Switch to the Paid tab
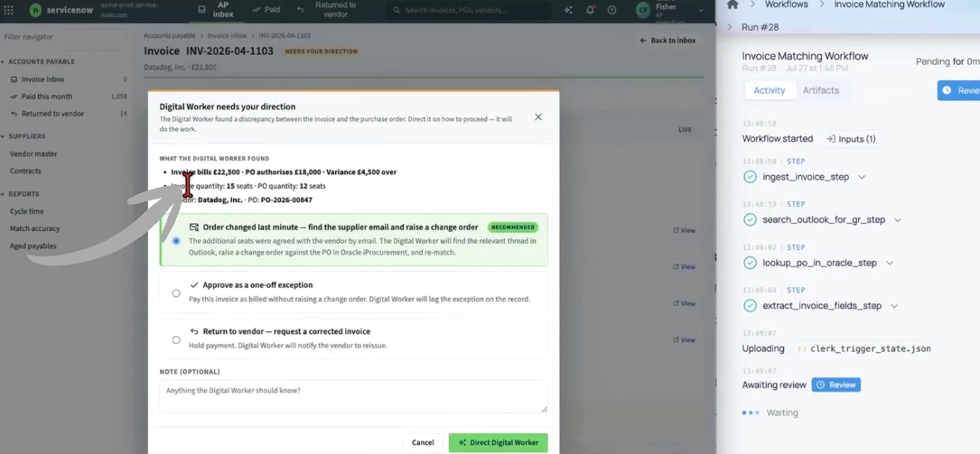 click(x=266, y=10)
